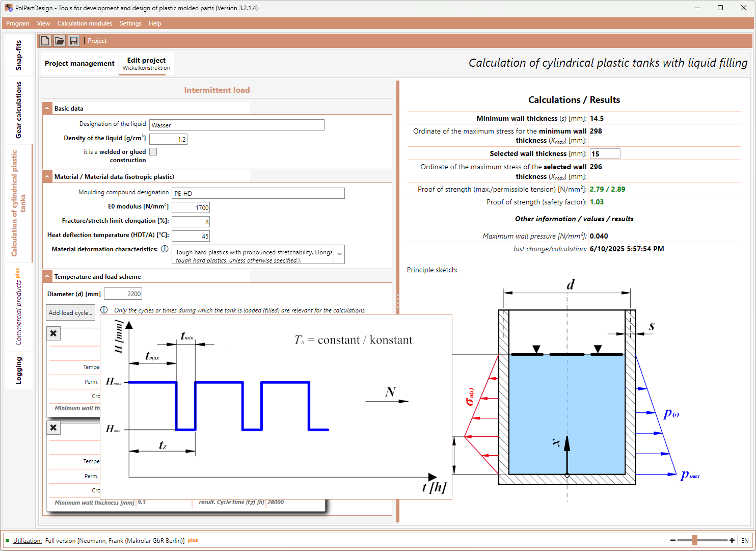Click the Designation of the liquid field
This screenshot has height=551, width=756.
click(x=236, y=125)
